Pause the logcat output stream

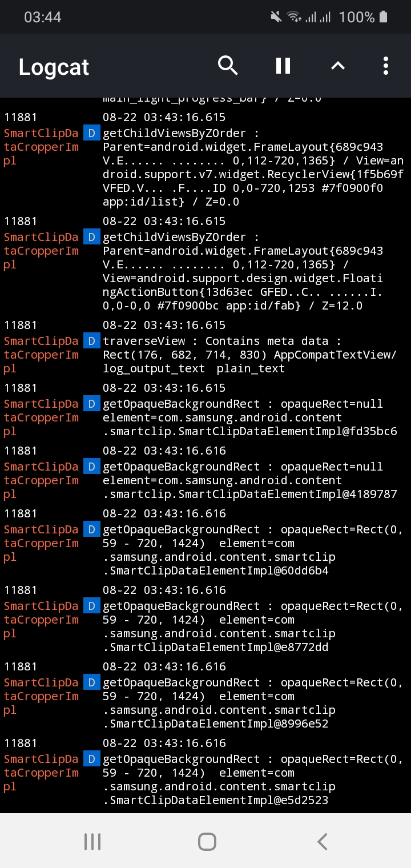click(x=282, y=66)
